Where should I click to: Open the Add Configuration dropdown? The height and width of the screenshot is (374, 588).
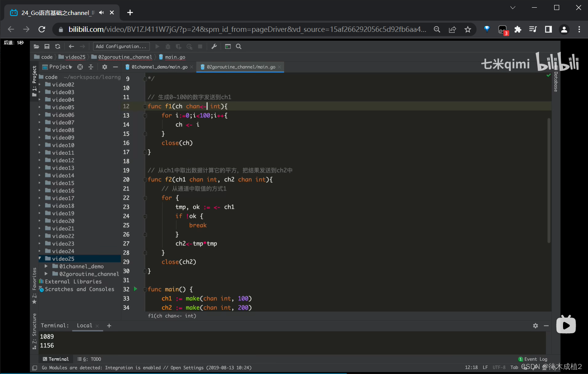point(121,46)
